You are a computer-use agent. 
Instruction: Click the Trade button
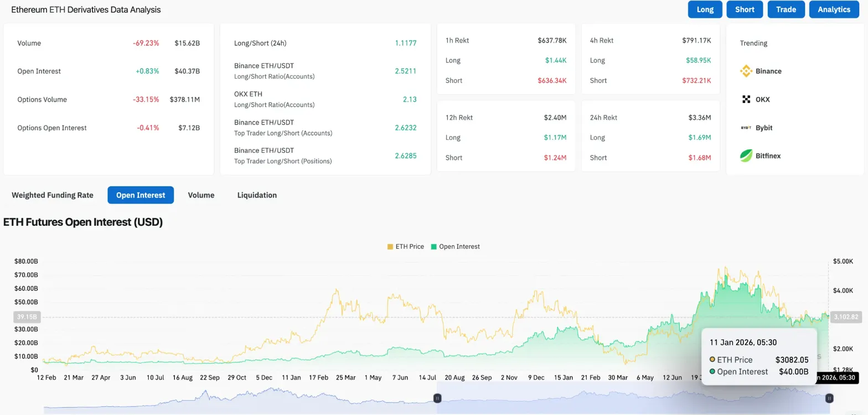(x=786, y=9)
